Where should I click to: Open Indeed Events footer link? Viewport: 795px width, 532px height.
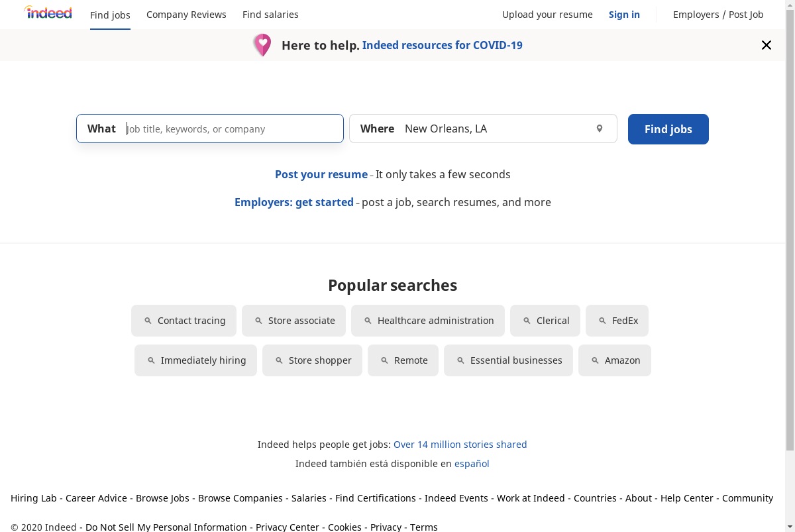coord(456,498)
